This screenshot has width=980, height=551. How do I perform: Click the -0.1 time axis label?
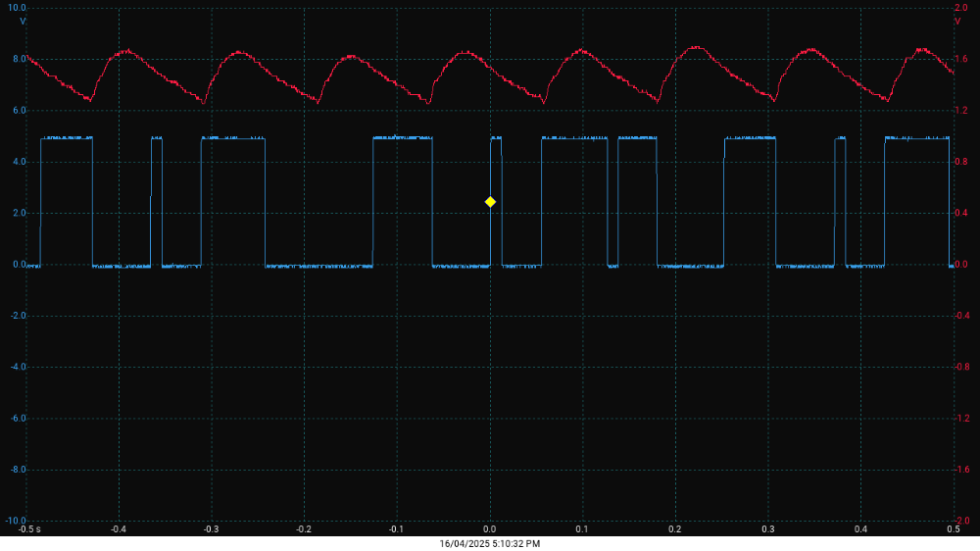tap(396, 529)
